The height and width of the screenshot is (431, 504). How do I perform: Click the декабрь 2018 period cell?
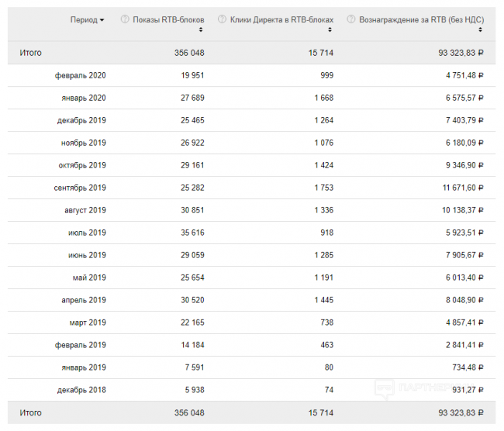pos(81,390)
